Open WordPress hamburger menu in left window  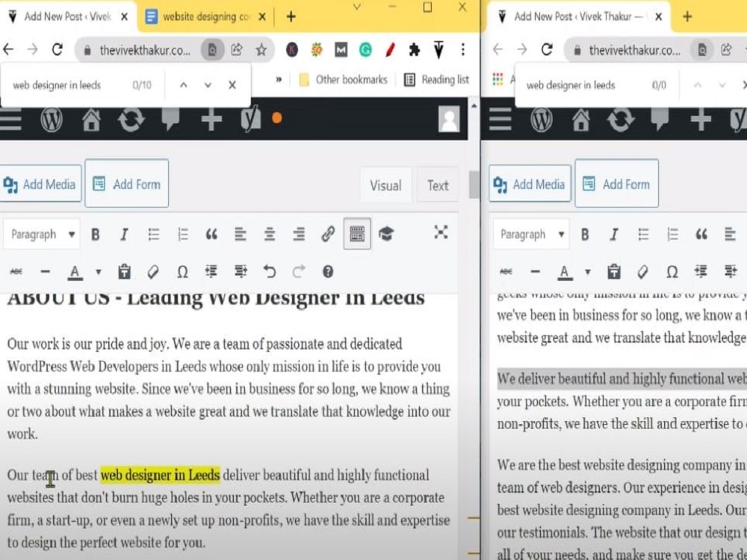point(10,119)
